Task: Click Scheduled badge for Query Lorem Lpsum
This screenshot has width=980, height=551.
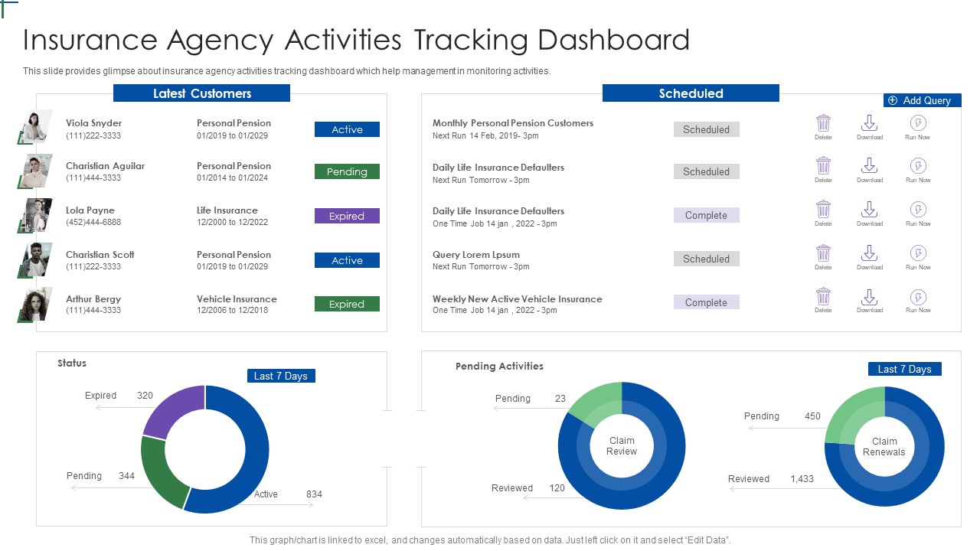Action: click(706, 259)
